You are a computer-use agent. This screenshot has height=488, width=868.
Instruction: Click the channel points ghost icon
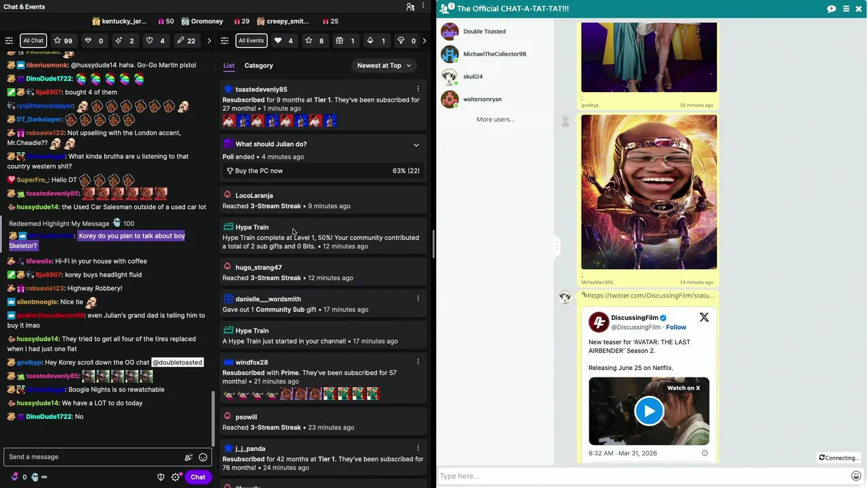[x=35, y=477]
